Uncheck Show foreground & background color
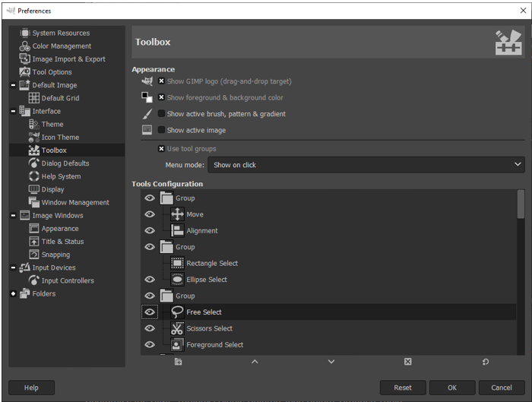Image resolution: width=532 pixels, height=402 pixels. [161, 97]
